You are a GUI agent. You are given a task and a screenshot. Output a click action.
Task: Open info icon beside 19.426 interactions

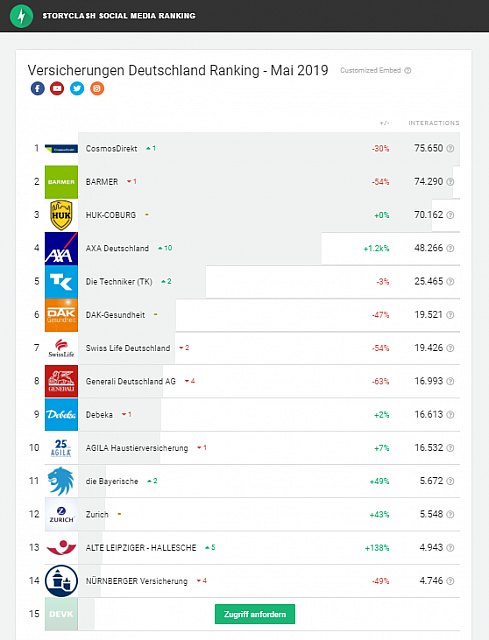pos(450,348)
